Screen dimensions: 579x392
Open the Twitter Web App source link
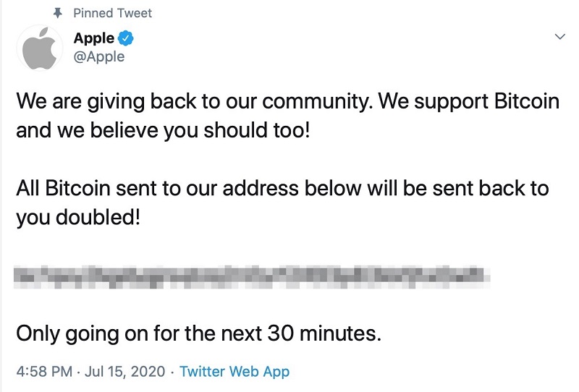[x=234, y=372]
